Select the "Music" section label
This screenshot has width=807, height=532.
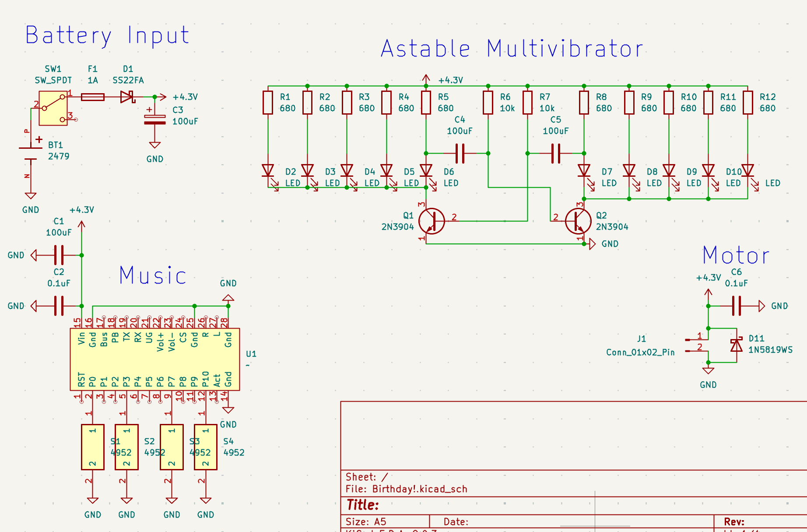coord(153,275)
